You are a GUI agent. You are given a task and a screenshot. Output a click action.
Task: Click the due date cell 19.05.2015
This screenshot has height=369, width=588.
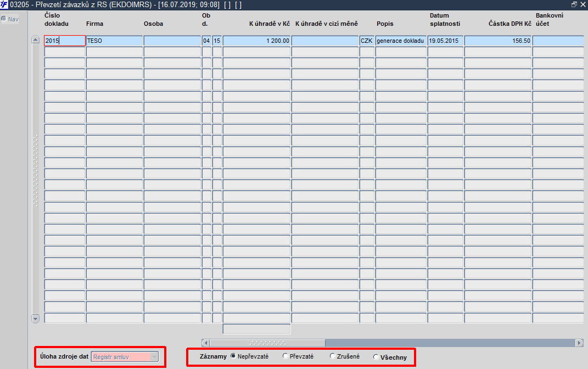pyautogui.click(x=445, y=41)
